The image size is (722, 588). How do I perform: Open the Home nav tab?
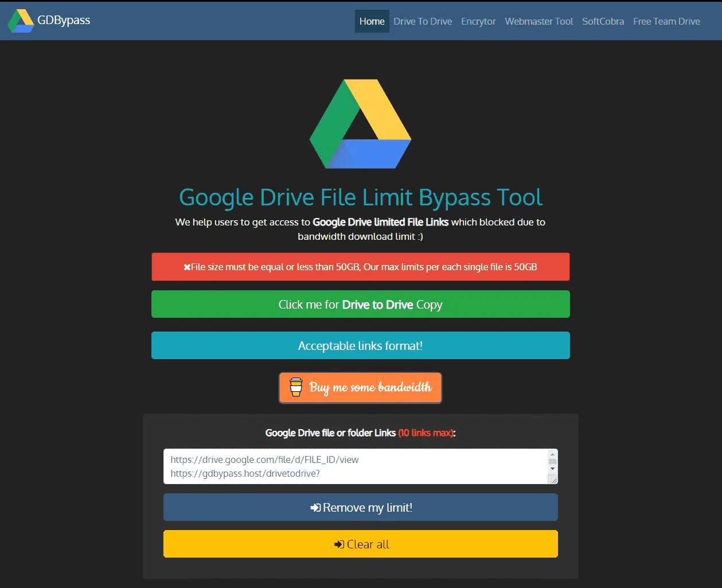(x=372, y=21)
